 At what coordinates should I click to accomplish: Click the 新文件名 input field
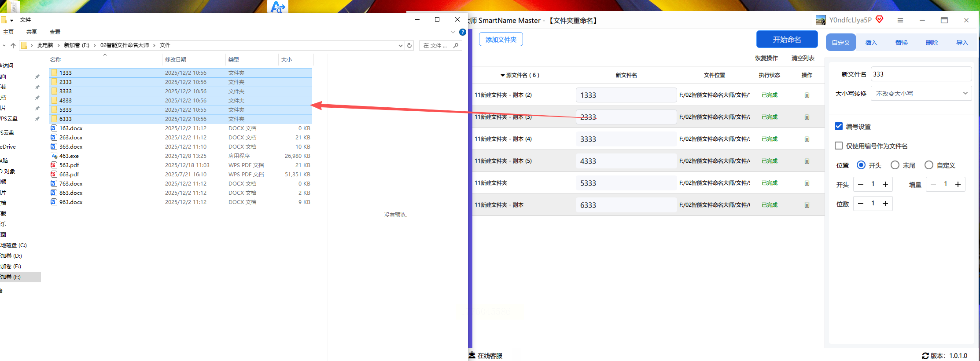[x=921, y=74]
